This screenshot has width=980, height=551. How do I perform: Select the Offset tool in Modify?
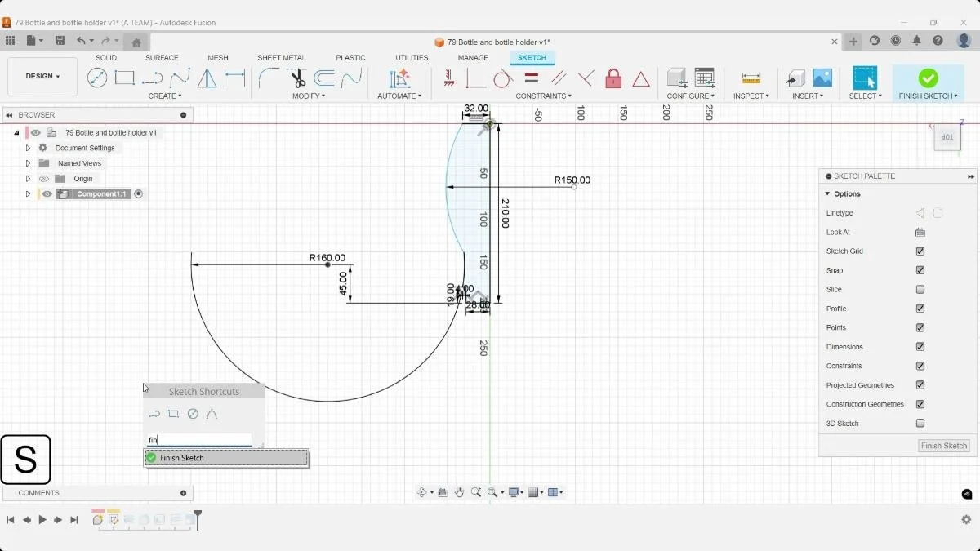(324, 78)
